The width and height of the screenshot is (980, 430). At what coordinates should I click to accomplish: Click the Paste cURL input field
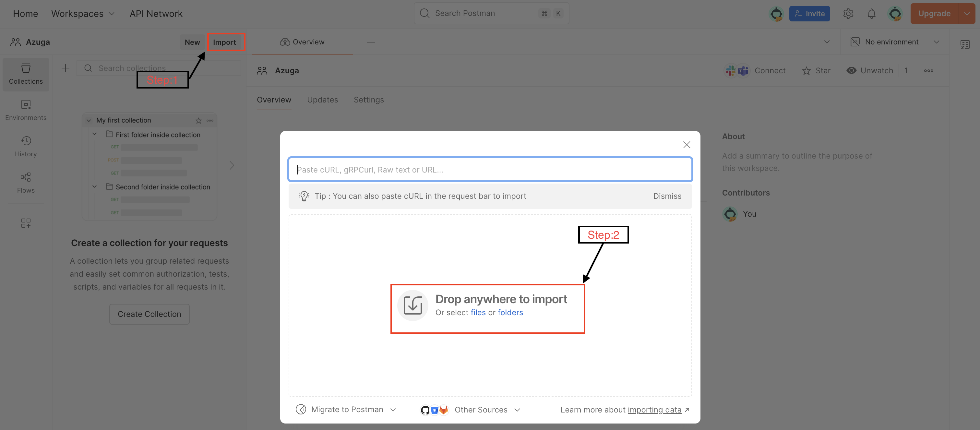coord(490,170)
